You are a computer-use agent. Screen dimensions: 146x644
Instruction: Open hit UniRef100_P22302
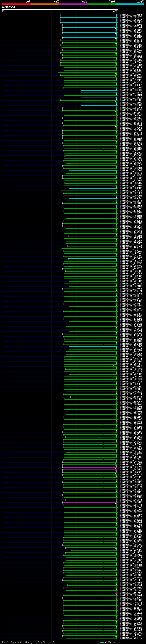(x=131, y=25)
